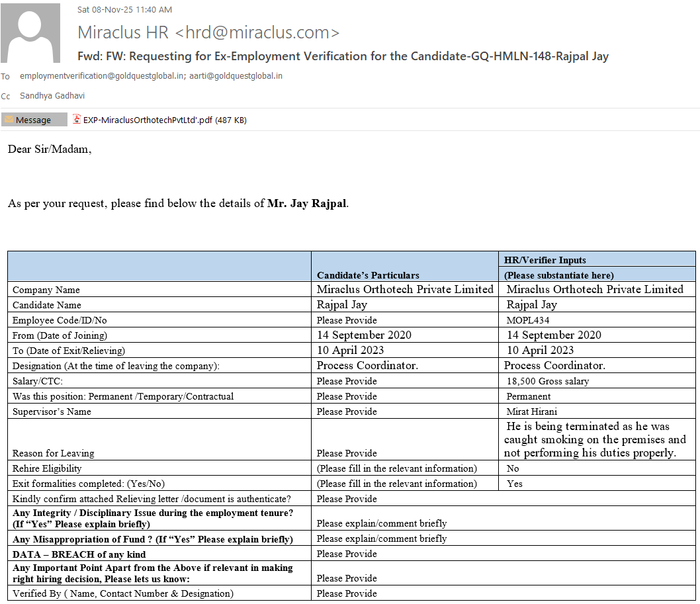Click 'Any Important Point Apart from the Above' label
Viewport: 700px width, 604px height.
[153, 573]
